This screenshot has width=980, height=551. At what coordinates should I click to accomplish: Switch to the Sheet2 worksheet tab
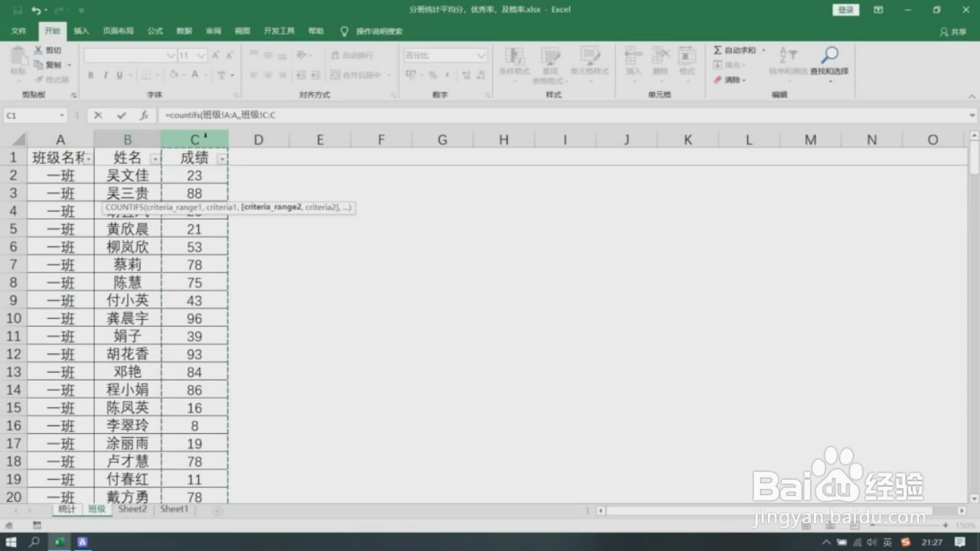tap(132, 510)
